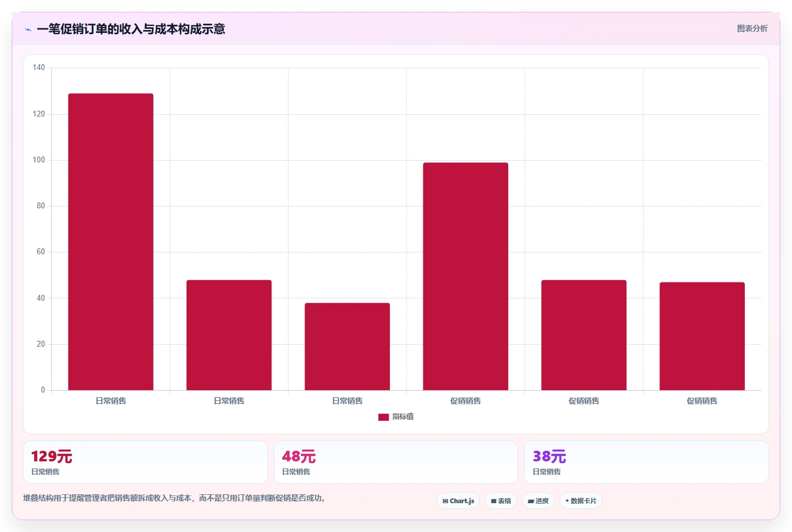Open the 38元 data card
Screen dimensions: 792x532
click(647, 462)
